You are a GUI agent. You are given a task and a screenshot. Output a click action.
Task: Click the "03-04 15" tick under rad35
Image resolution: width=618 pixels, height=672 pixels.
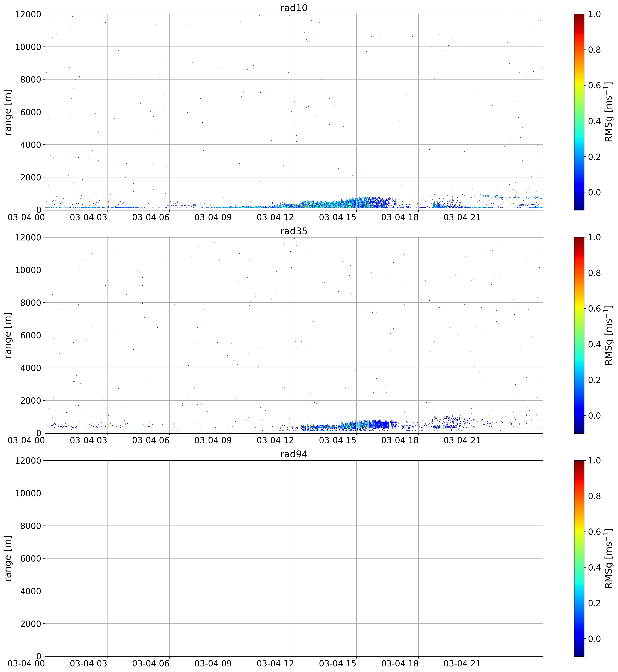coord(338,441)
